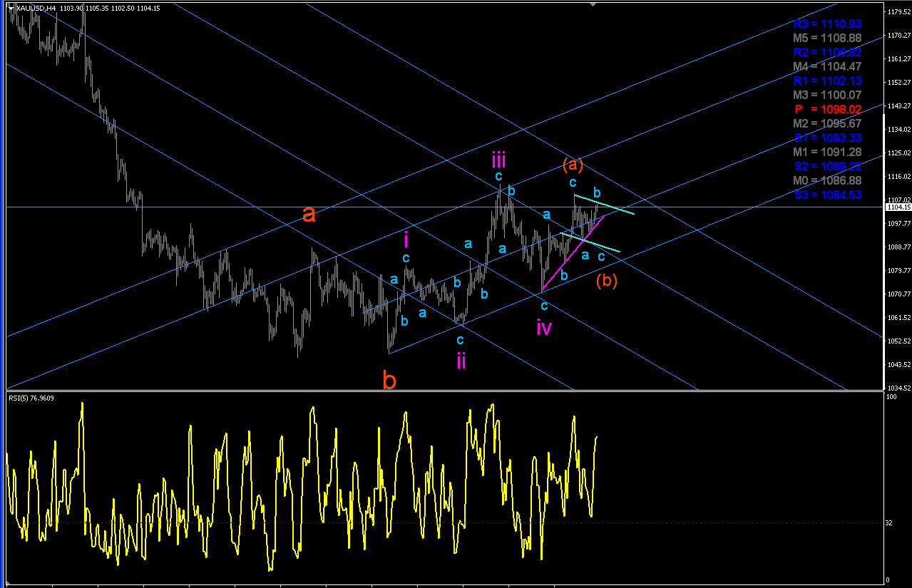The height and width of the screenshot is (588, 912).
Task: Select the magenta 'ii' wave label
Action: [461, 361]
